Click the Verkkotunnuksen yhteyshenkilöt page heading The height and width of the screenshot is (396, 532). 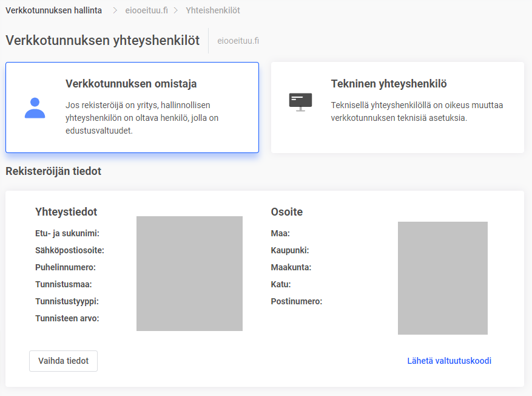tap(103, 41)
